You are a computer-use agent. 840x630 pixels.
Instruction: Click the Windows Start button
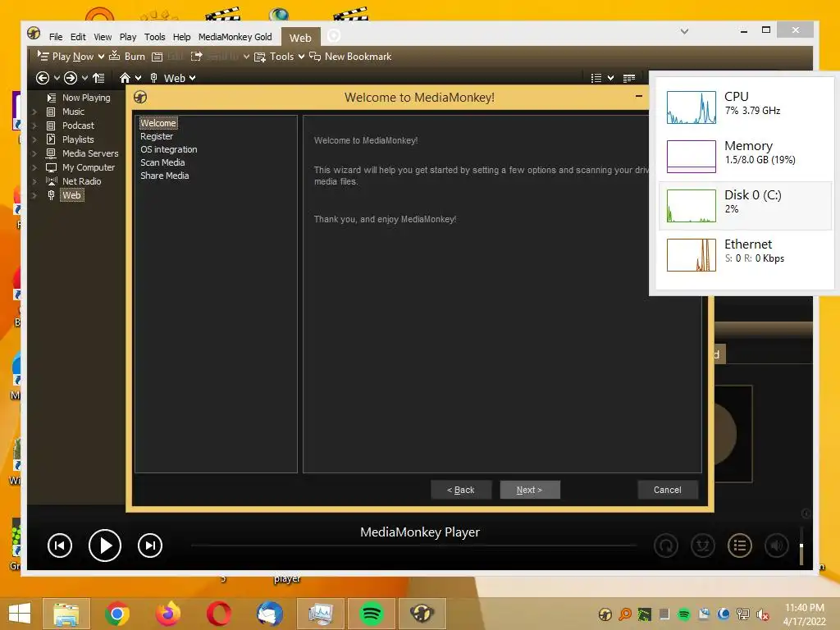tap(20, 614)
